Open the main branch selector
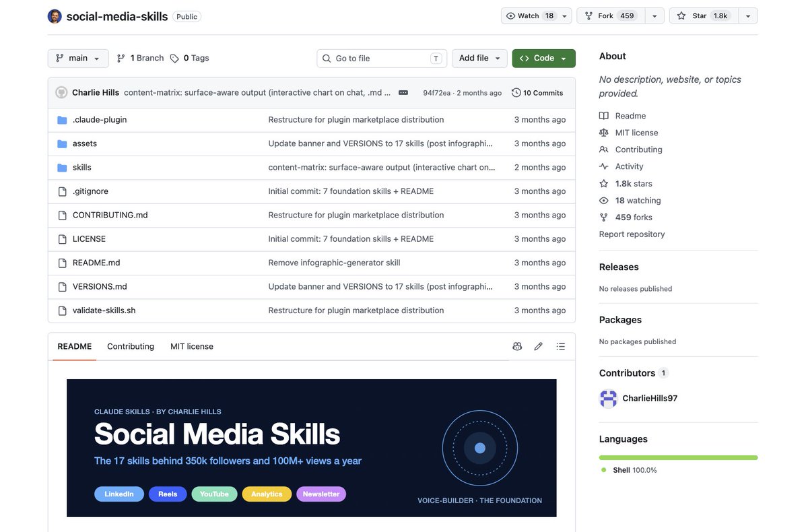808x532 pixels. click(78, 59)
